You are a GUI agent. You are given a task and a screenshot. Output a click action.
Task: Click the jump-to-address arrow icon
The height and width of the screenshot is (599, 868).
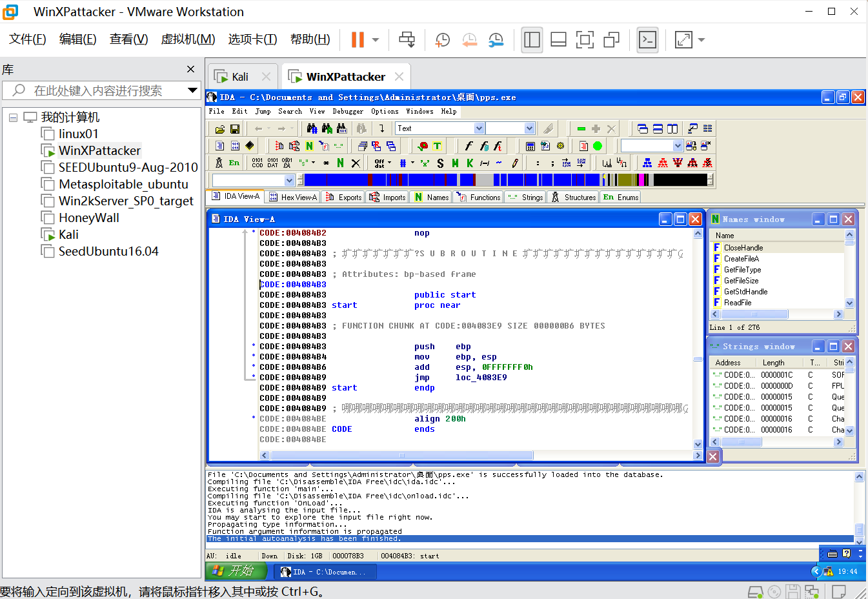pos(382,128)
